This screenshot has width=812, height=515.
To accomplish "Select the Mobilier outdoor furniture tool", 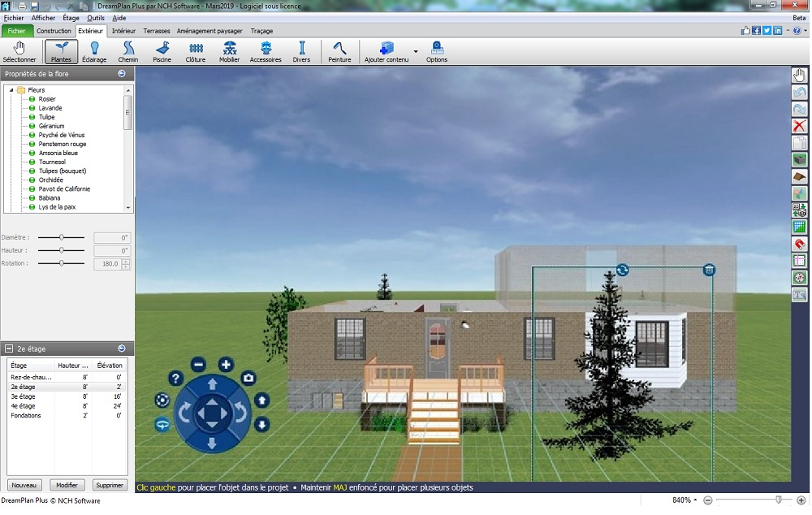I will pyautogui.click(x=230, y=52).
